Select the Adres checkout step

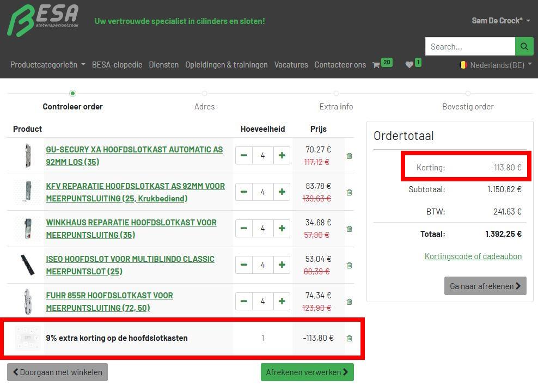coord(204,106)
